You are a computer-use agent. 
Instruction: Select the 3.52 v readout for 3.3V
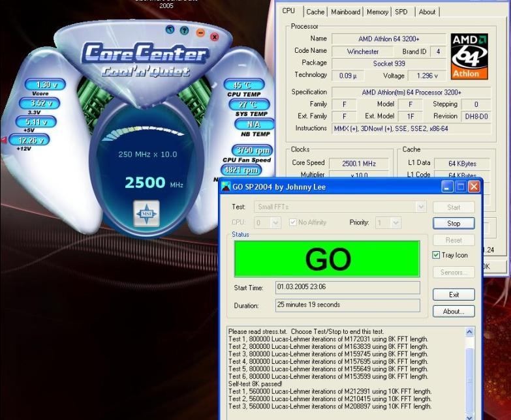(x=40, y=103)
